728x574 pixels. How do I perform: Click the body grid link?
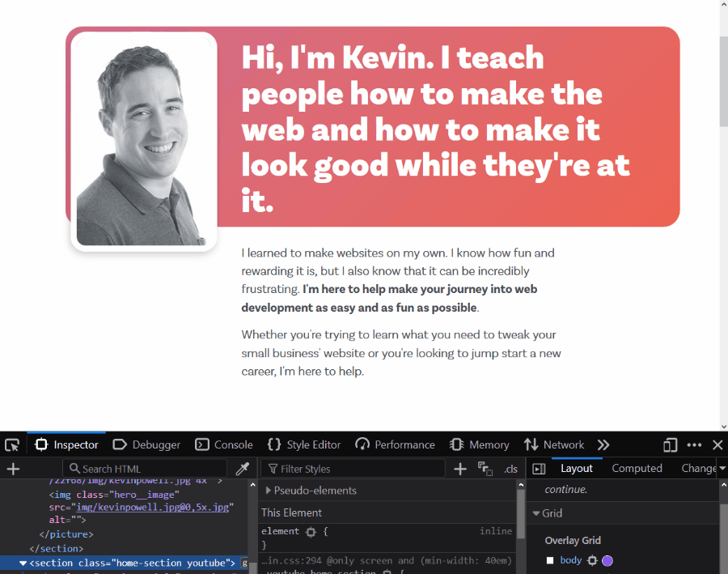tap(571, 560)
